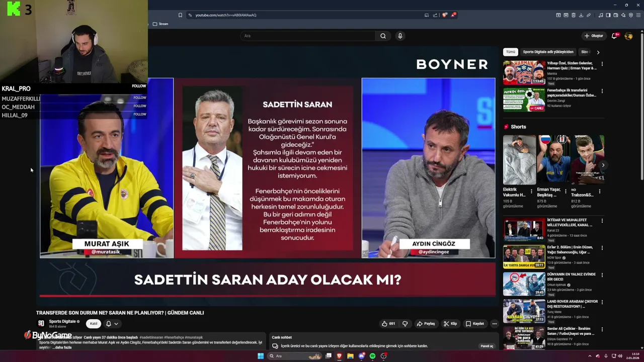Image resolution: width=644 pixels, height=362 pixels.
Task: Click the Windows taskbar Ara search box
Action: click(294, 356)
